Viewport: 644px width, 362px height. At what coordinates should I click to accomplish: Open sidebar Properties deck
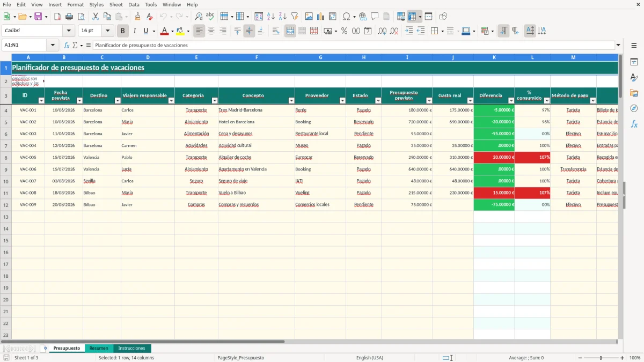pos(634,62)
